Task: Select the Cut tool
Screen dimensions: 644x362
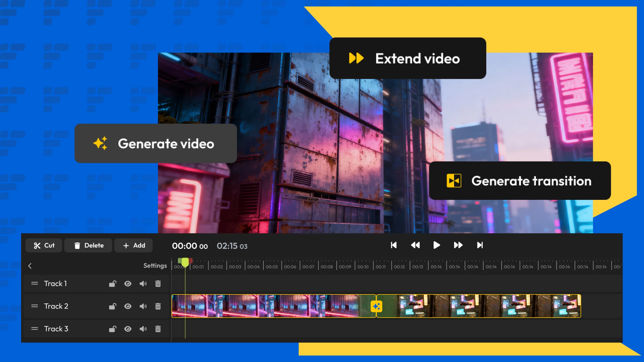Action: tap(44, 245)
